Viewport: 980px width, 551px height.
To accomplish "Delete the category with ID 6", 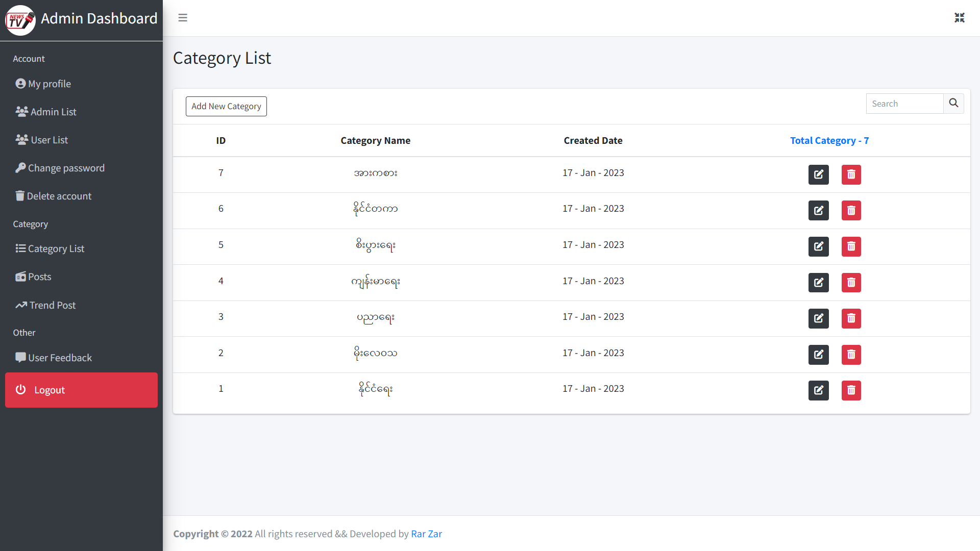I will click(851, 210).
